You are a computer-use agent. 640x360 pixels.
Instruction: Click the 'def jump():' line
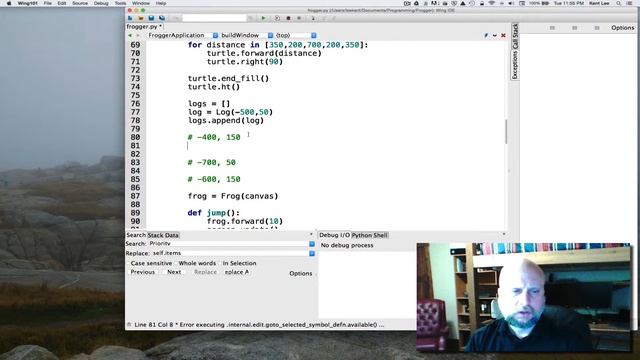coord(213,213)
